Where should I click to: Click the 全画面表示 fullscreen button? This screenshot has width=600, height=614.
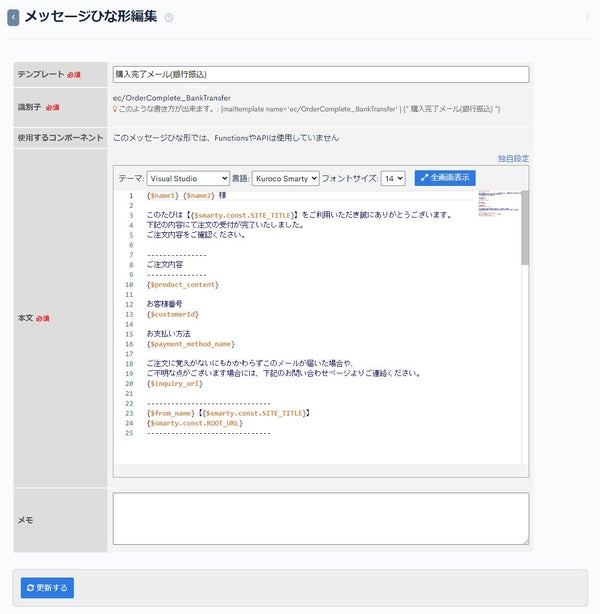(445, 178)
